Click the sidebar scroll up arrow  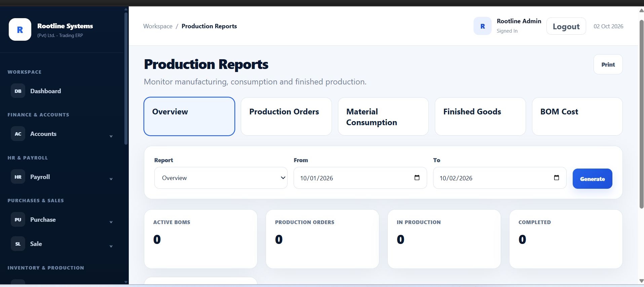pyautogui.click(x=126, y=9)
